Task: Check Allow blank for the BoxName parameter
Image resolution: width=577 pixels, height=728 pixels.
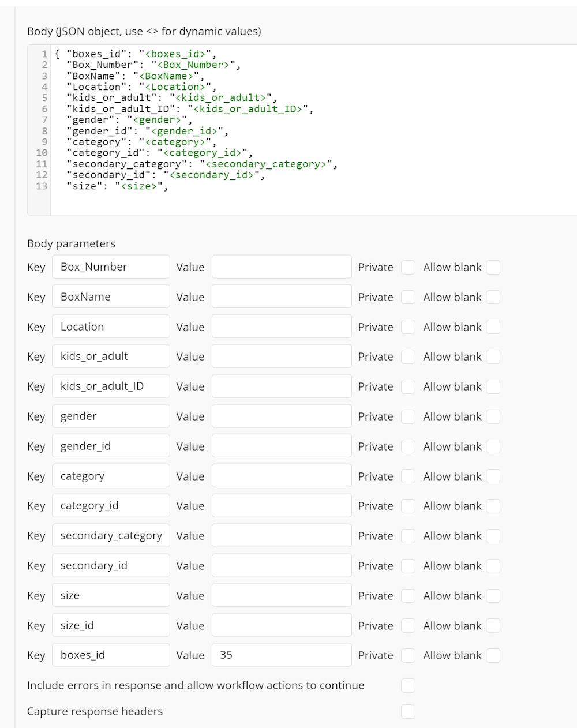Action: click(x=493, y=297)
